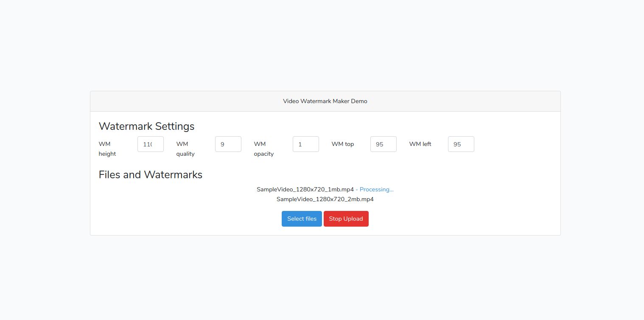Viewport: 644px width, 320px height.
Task: Click the SampleVideo_1280x720_1mb.mp4 file entry
Action: click(305, 190)
